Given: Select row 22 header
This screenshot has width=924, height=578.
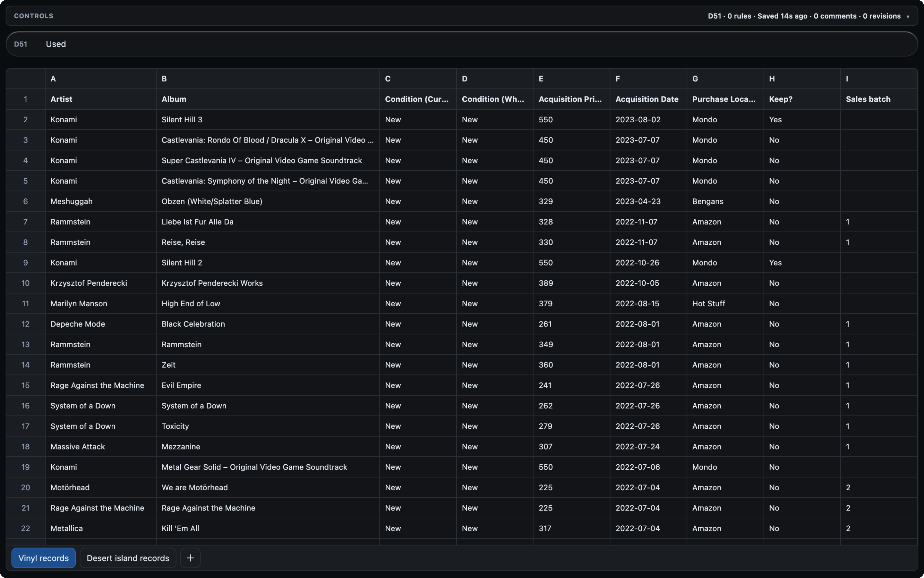Looking at the screenshot, I should 26,528.
